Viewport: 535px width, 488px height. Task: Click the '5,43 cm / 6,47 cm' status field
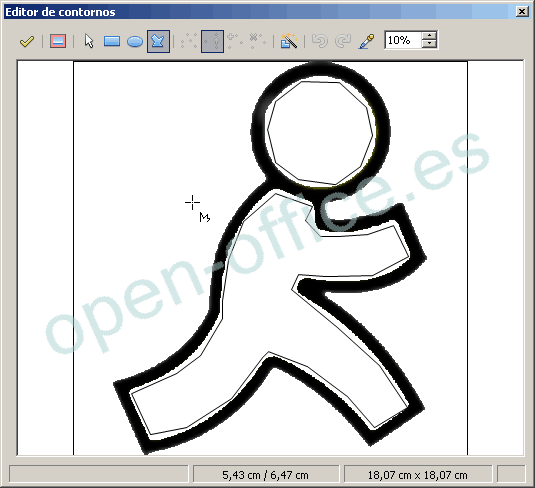tap(266, 475)
